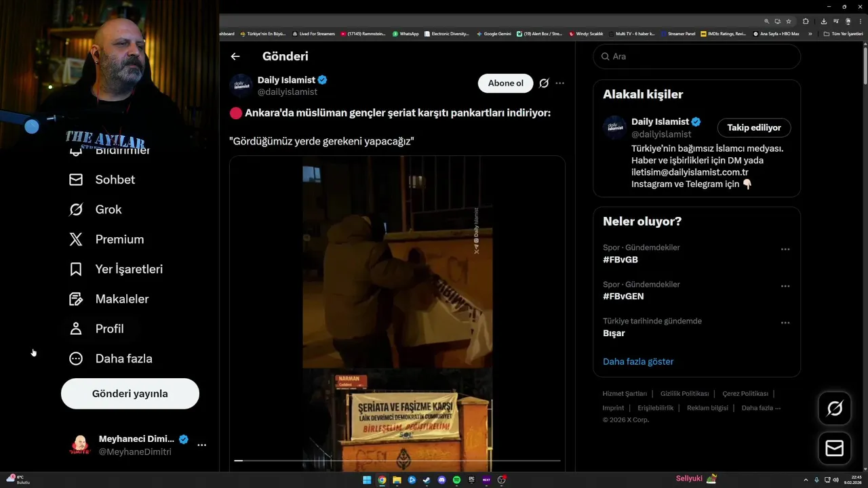Open the volume icon in the system tray
Viewport: 868px width, 488px height.
pos(835,480)
